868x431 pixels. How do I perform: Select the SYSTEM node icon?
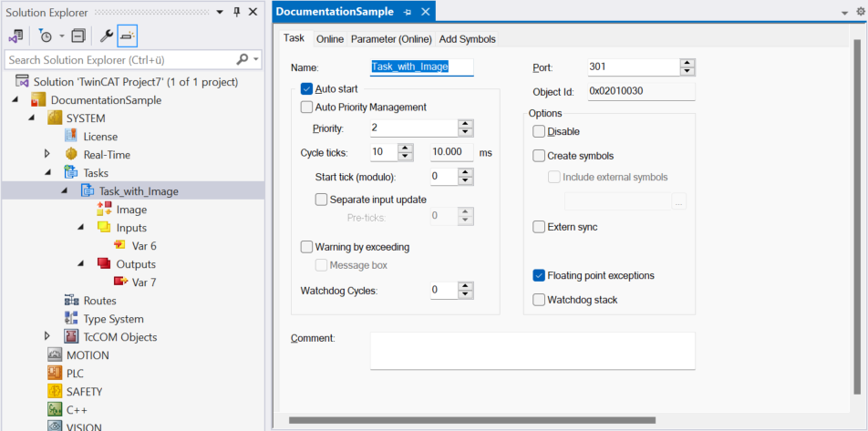[55, 118]
